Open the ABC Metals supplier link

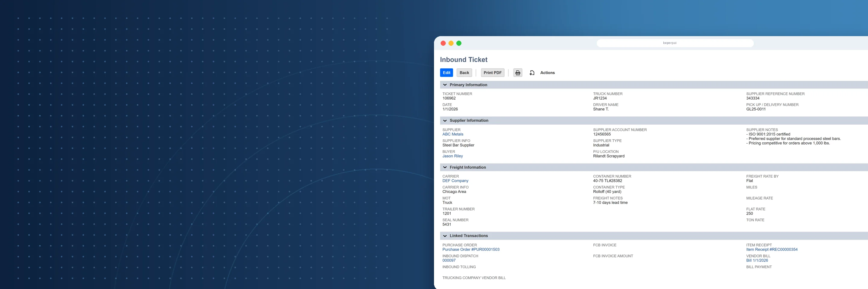(452, 134)
